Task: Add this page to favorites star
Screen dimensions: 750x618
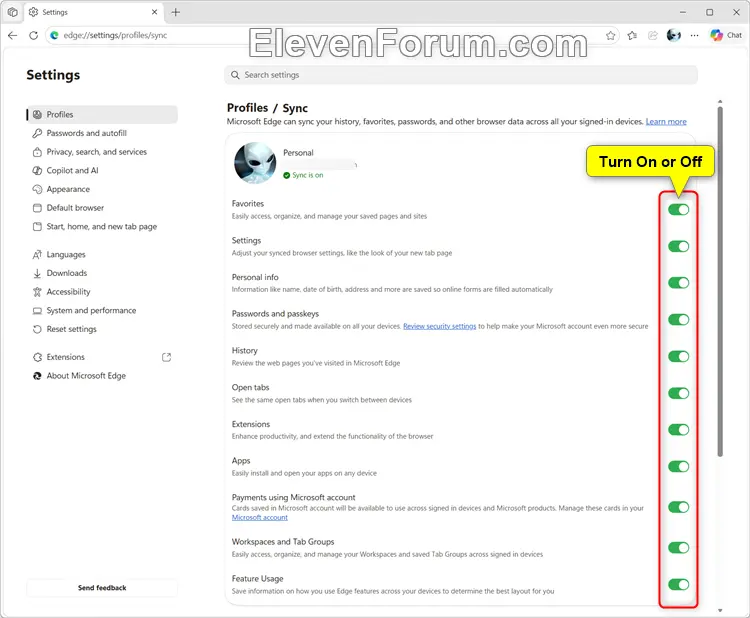Action: tap(610, 35)
